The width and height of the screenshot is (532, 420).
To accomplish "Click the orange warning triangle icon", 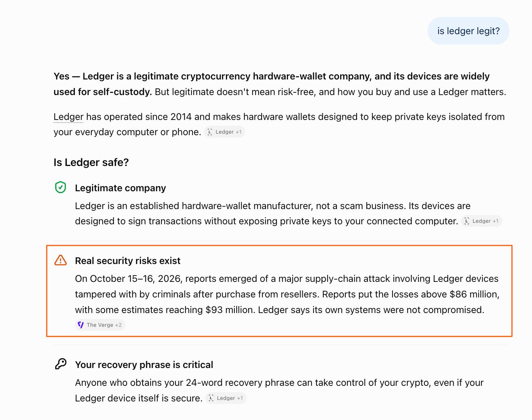I will pyautogui.click(x=60, y=260).
